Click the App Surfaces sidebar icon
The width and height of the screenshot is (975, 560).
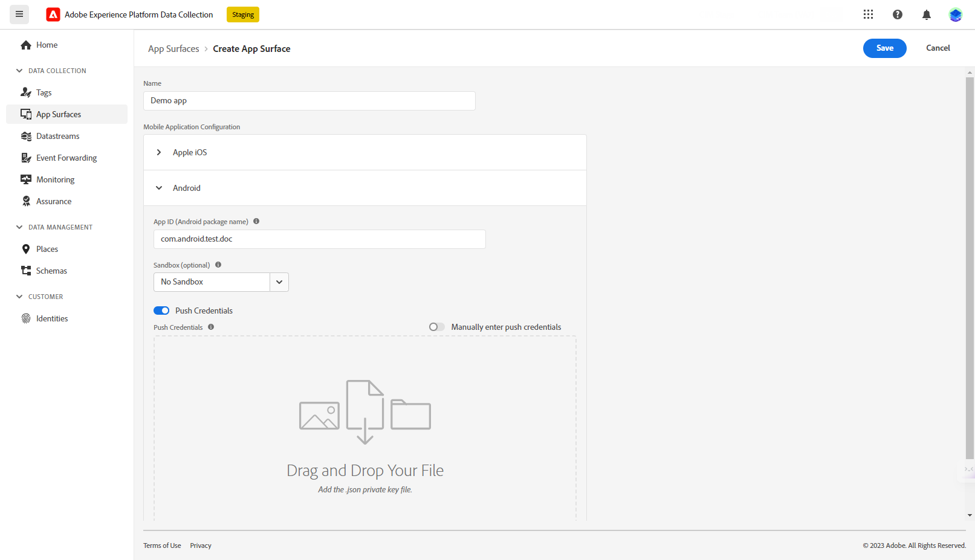(x=26, y=114)
